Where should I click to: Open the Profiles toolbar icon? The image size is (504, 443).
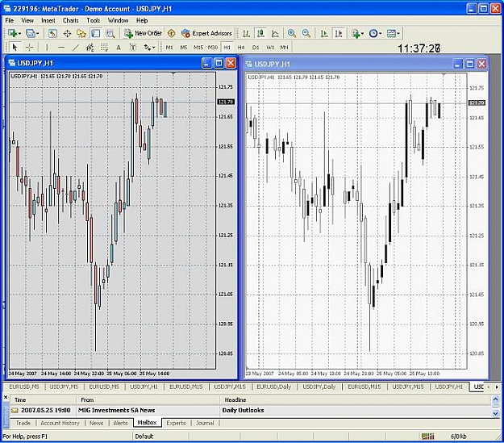(30, 33)
